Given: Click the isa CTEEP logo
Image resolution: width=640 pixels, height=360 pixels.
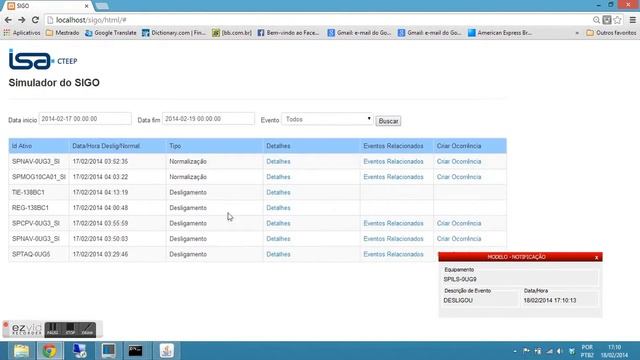Looking at the screenshot, I should coord(43,59).
